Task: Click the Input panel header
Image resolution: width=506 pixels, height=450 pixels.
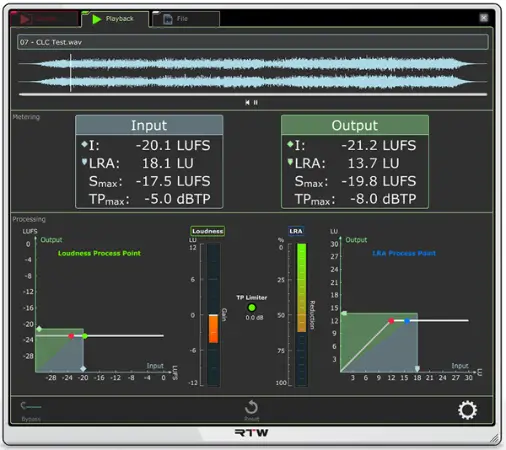Action: point(149,125)
